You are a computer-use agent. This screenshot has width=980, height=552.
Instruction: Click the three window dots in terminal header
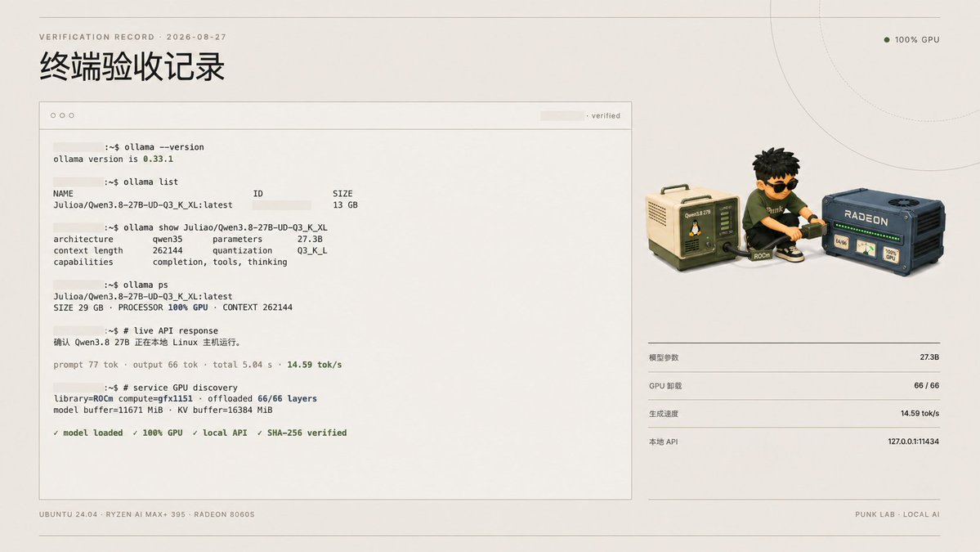[x=62, y=115]
